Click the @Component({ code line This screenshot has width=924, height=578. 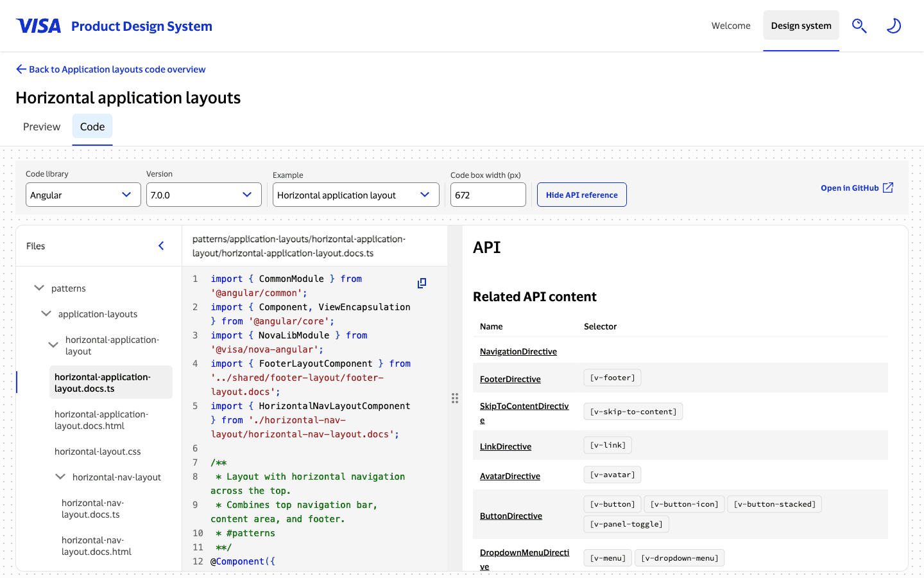click(x=243, y=561)
